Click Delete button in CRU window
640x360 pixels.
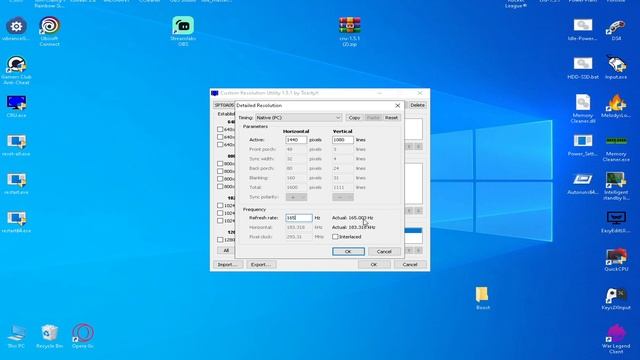point(417,105)
